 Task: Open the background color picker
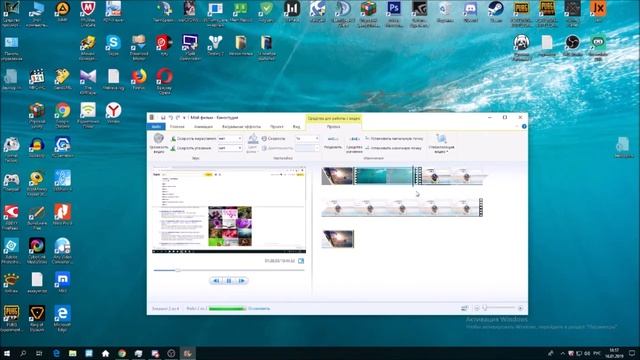253,143
